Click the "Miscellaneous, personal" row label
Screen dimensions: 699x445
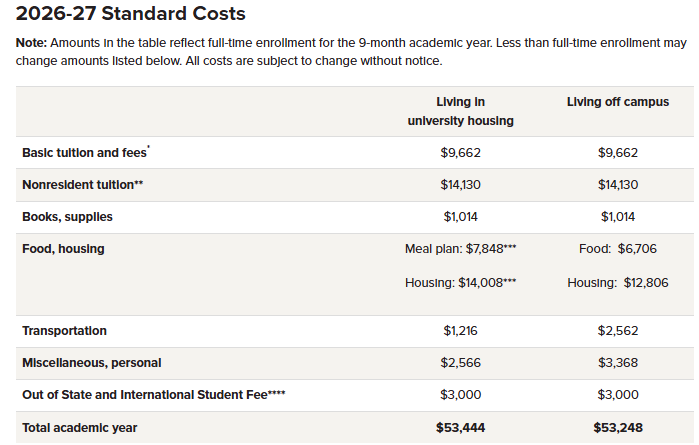coord(91,363)
